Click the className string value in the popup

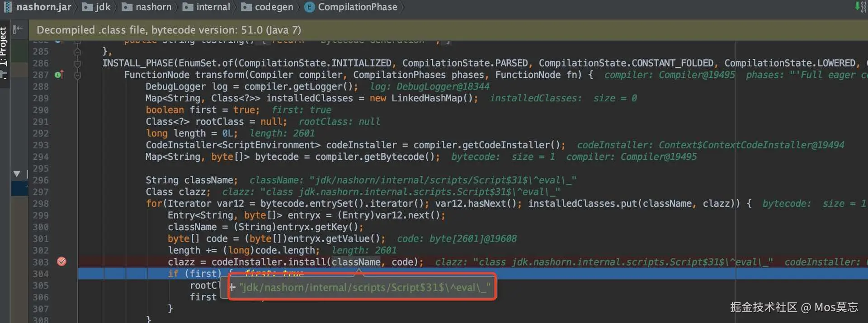[364, 287]
